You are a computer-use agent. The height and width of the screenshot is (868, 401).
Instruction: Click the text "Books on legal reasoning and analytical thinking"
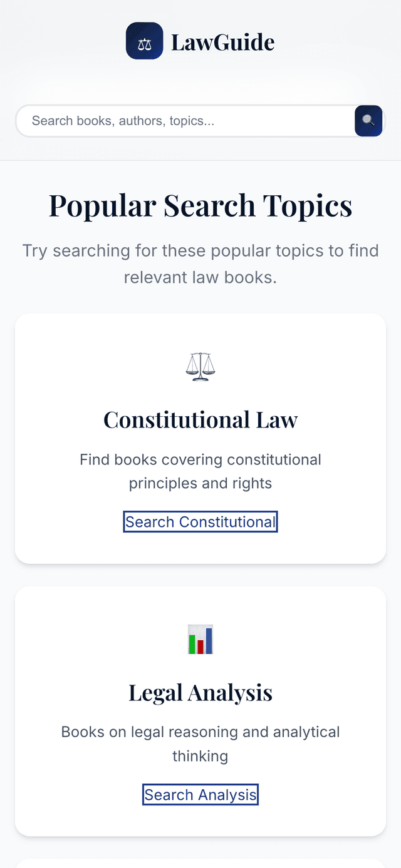pyautogui.click(x=200, y=743)
